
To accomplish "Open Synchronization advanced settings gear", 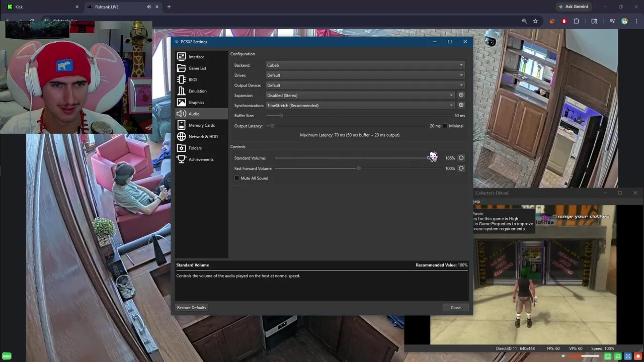I will point(461,105).
